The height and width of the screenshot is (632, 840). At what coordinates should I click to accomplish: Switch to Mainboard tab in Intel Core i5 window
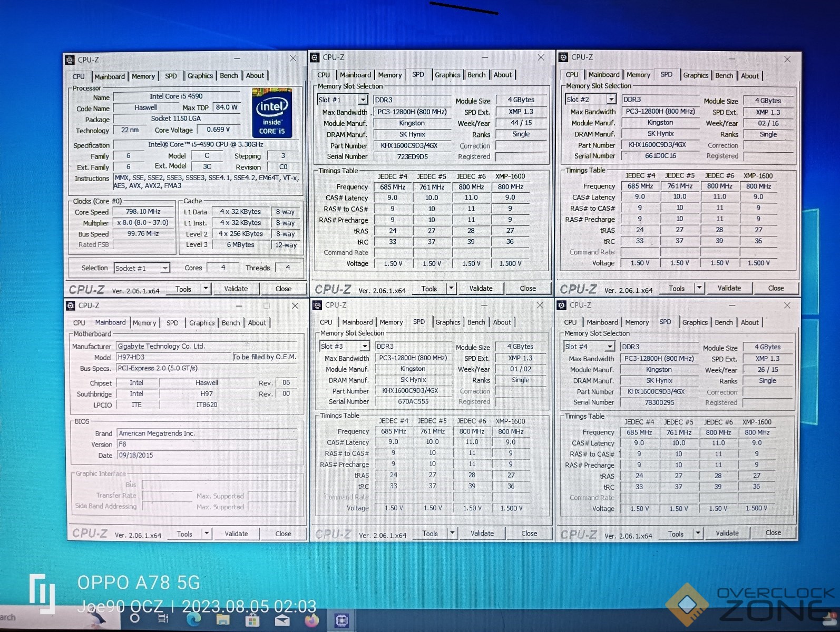[110, 76]
